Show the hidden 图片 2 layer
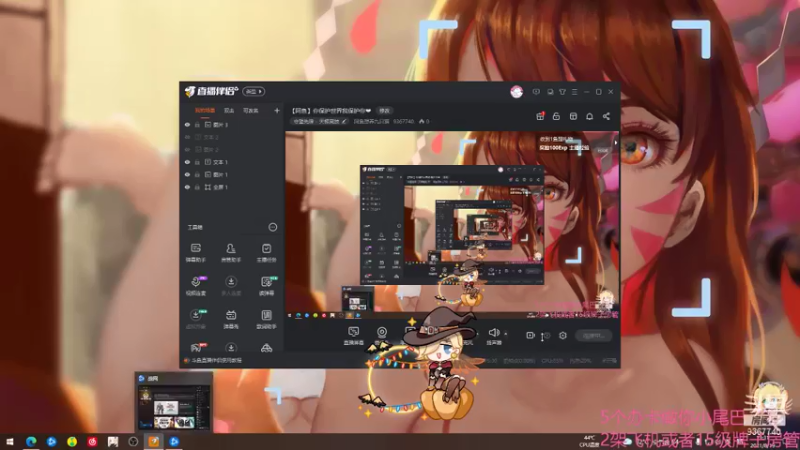The image size is (800, 450). tap(187, 150)
